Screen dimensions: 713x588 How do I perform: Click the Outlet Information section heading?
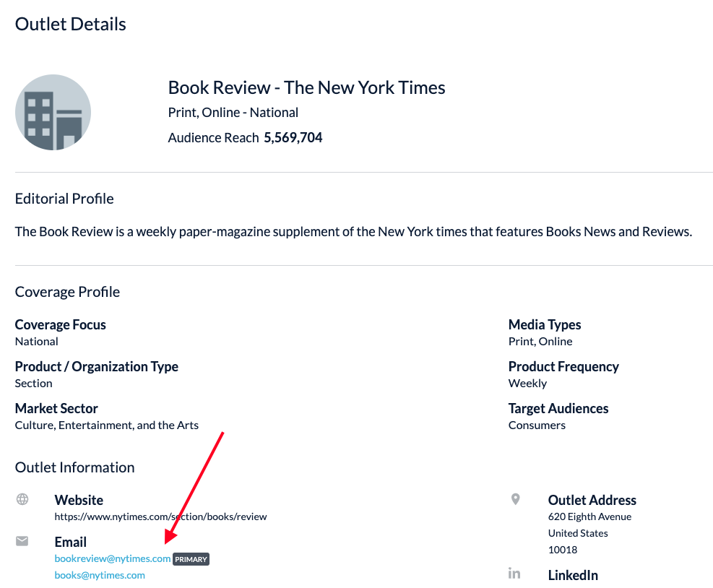click(x=74, y=467)
